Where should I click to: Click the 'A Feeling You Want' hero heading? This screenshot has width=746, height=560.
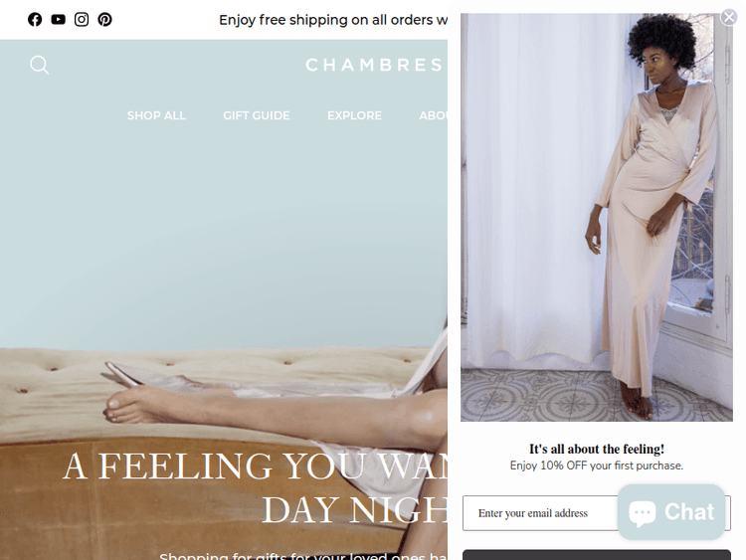pyautogui.click(x=257, y=487)
